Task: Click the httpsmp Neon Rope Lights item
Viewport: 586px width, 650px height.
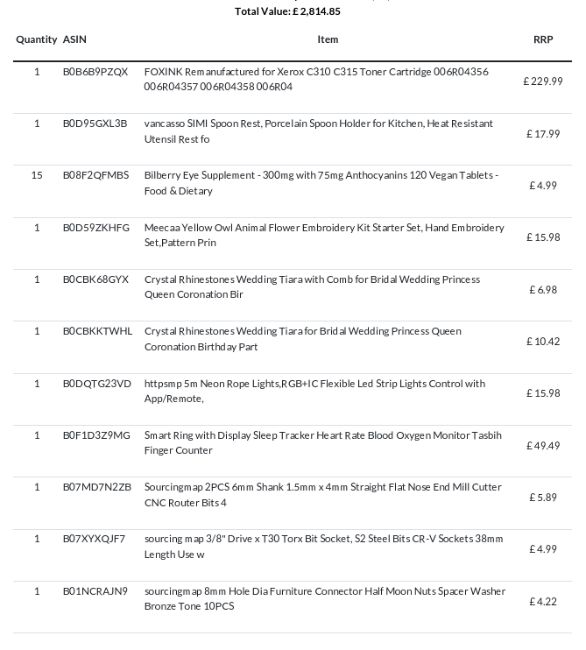Action: (x=315, y=391)
